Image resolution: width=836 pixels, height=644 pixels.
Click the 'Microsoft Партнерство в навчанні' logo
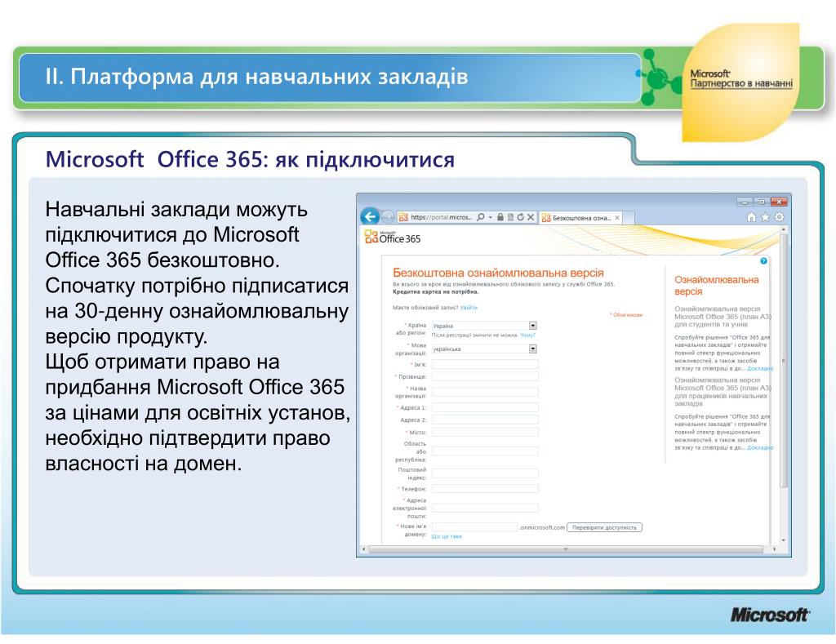click(x=741, y=78)
